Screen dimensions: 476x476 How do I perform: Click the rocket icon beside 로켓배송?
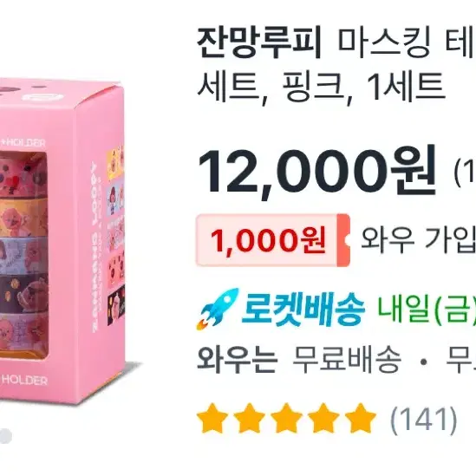(218, 309)
